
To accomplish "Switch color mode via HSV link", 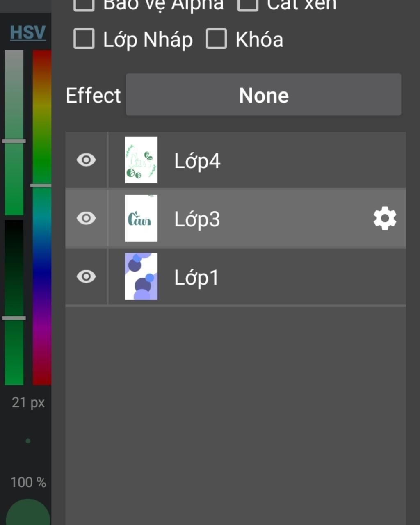I will (27, 32).
